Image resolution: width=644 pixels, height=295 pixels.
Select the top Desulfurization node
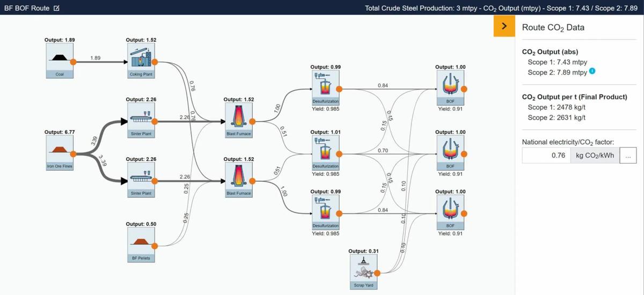(326, 88)
